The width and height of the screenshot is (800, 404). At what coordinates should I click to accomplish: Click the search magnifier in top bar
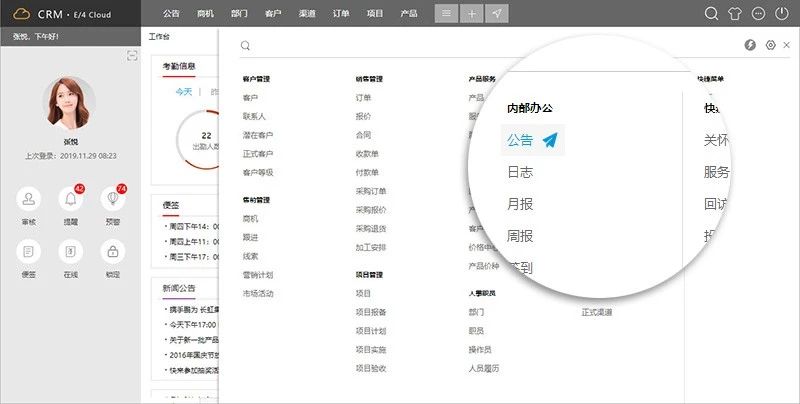[712, 14]
